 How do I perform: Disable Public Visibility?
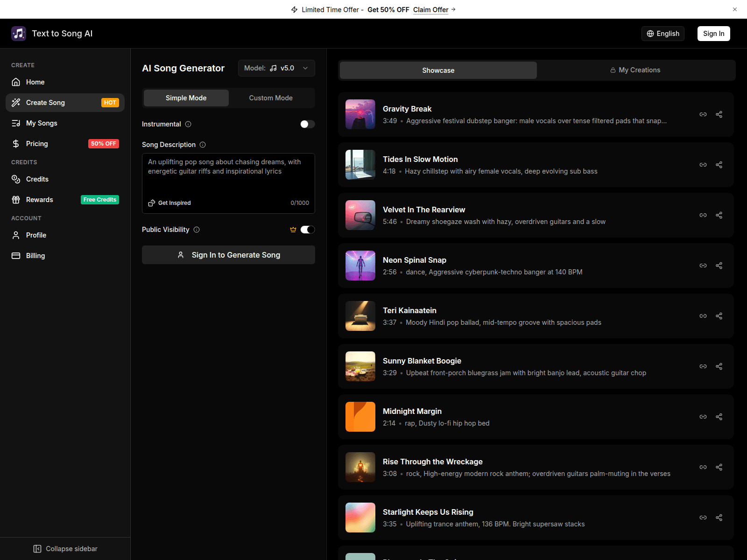pyautogui.click(x=308, y=229)
